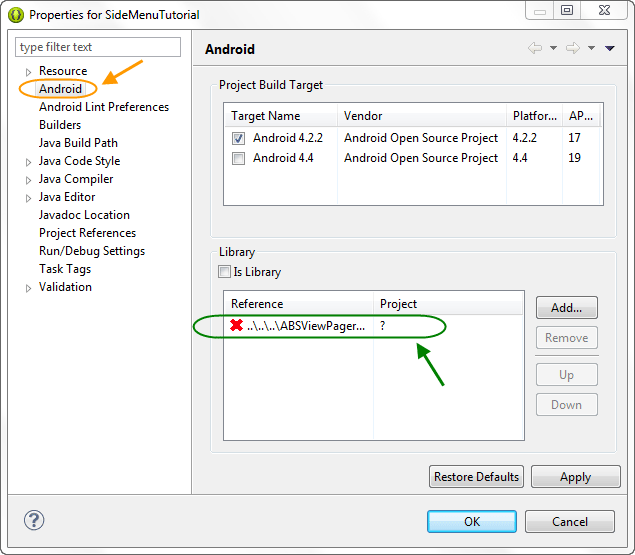Select the Android 4.4 target name
Image resolution: width=635 pixels, height=555 pixels.
tap(283, 158)
